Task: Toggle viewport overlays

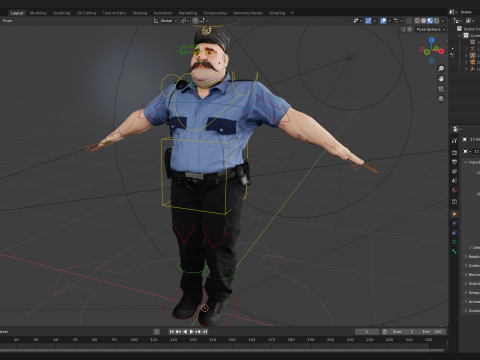Action: pyautogui.click(x=383, y=21)
